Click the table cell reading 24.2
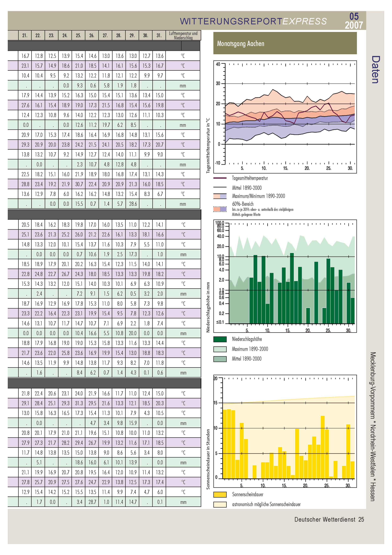The image size is (392, 555). pyautogui.click(x=79, y=145)
